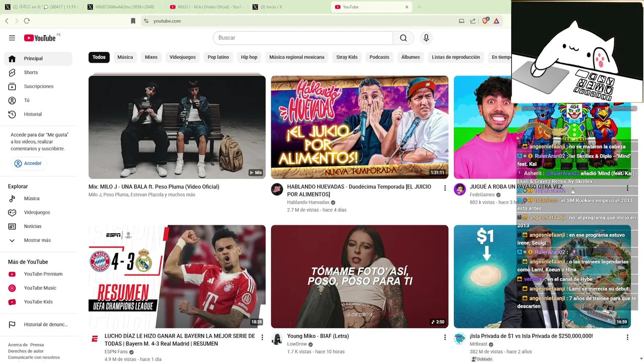The width and height of the screenshot is (644, 362).
Task: Open YouTube Premium link
Action: [x=38, y=274]
